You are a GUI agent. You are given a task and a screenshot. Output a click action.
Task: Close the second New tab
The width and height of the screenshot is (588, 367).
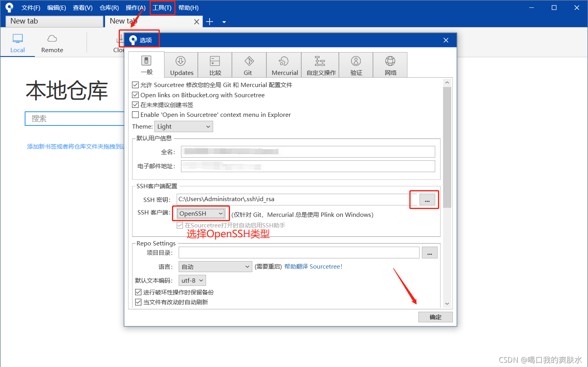point(197,22)
